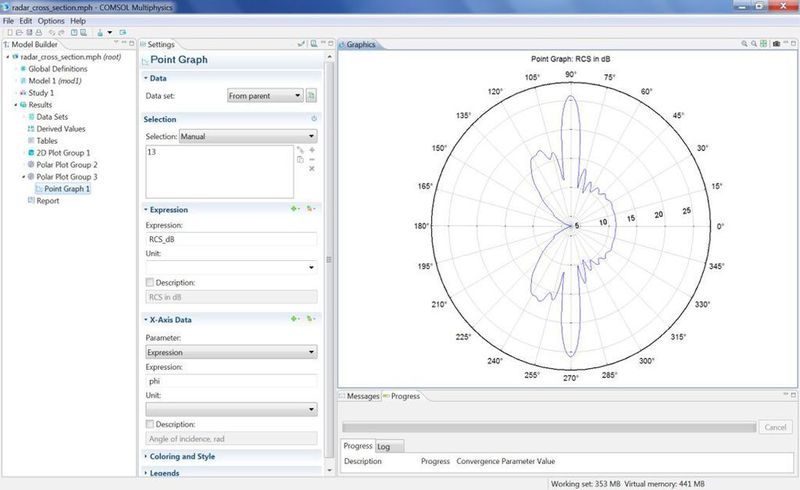This screenshot has width=800, height=490.
Task: Click the solver progress bar
Action: click(549, 427)
